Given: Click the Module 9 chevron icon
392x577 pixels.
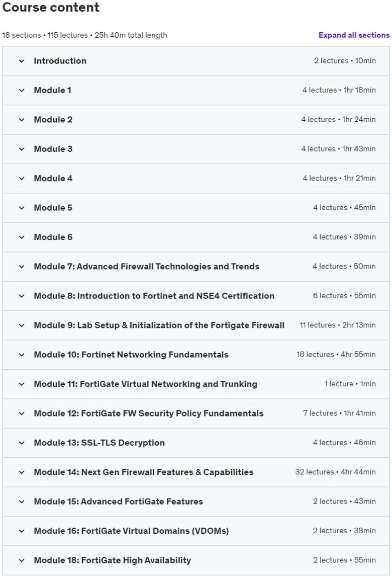Looking at the screenshot, I should click(x=22, y=325).
